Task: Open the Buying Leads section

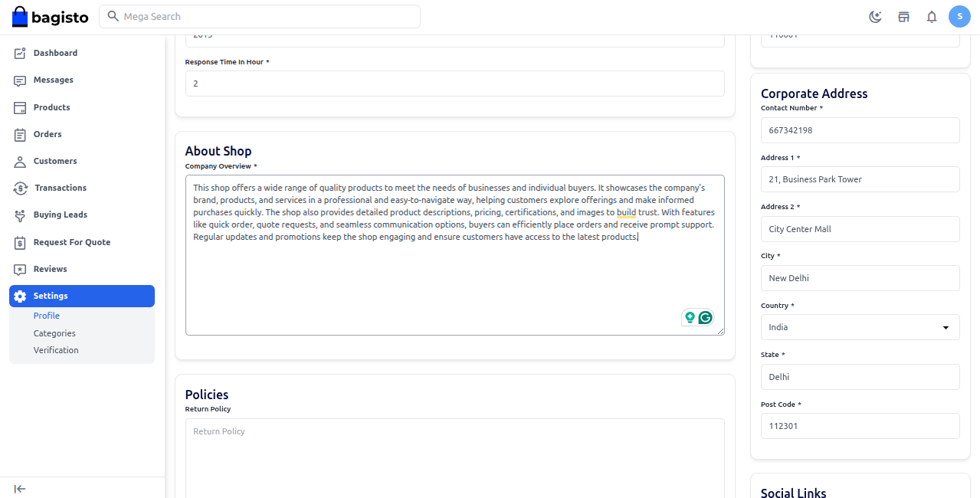Action: click(x=60, y=215)
